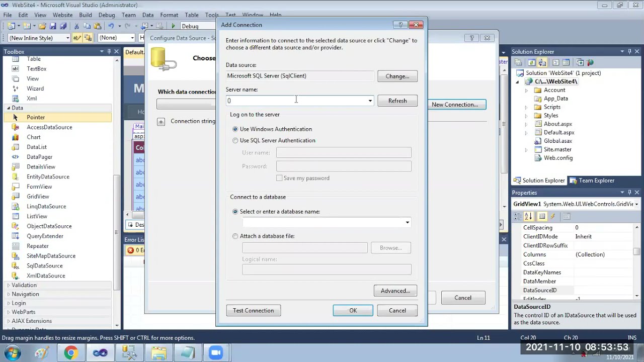This screenshot has height=362, width=644.
Task: Click the Properties grid scrollbar
Action: pos(637,251)
